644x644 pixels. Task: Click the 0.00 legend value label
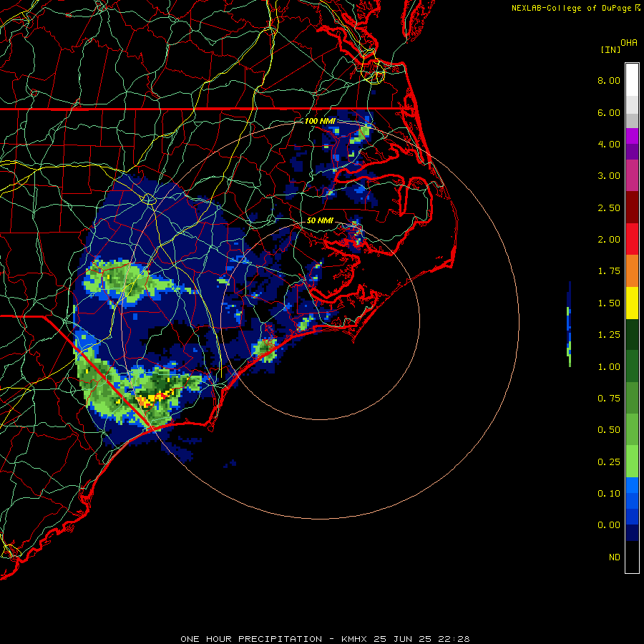pos(609,525)
